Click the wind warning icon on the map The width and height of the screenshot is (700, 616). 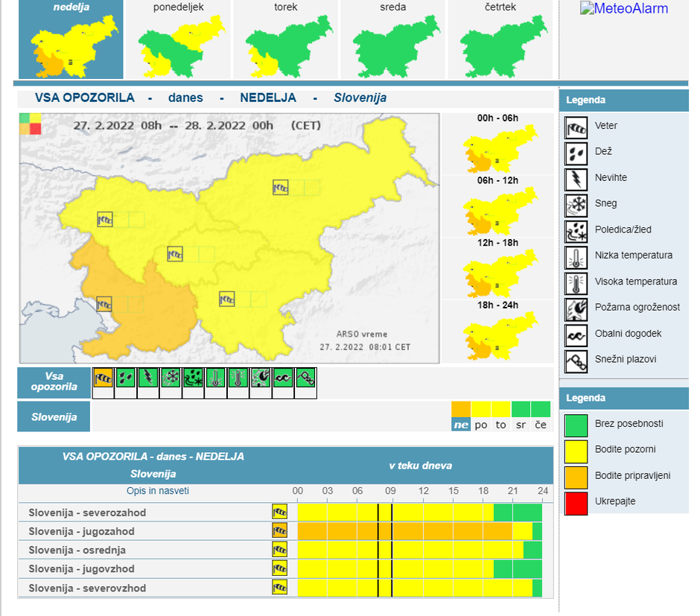pos(175,254)
